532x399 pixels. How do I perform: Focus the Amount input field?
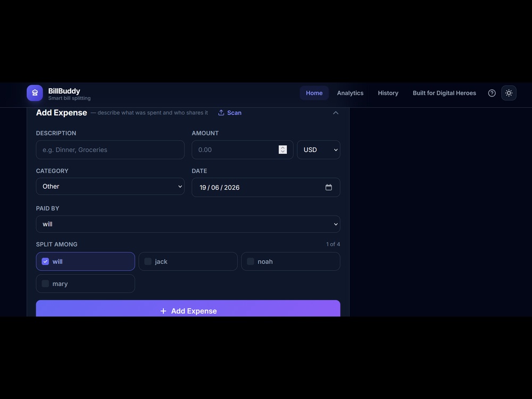[242, 149]
